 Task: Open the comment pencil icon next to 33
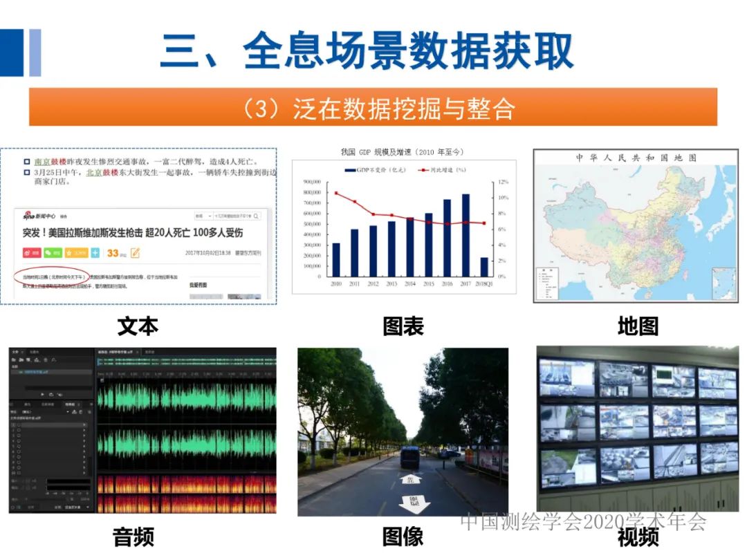pos(136,252)
